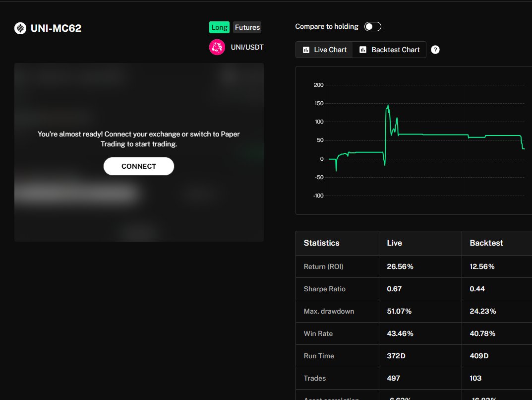The width and height of the screenshot is (532, 400).
Task: Click the live ROI value 26.56%
Action: click(400, 267)
